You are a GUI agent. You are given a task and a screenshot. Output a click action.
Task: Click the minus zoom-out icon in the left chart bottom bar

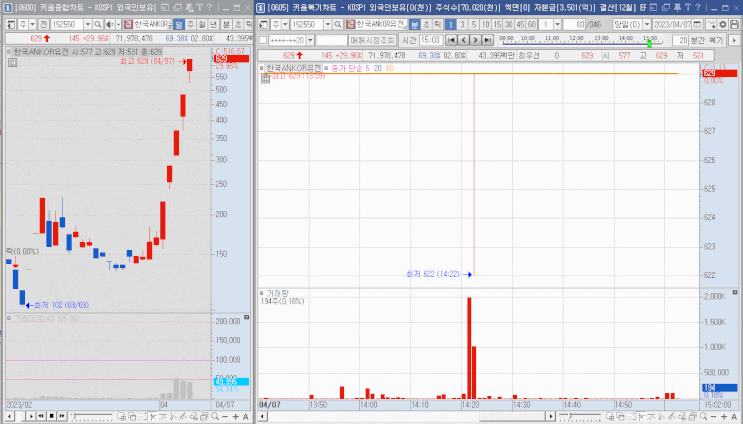pos(225,416)
